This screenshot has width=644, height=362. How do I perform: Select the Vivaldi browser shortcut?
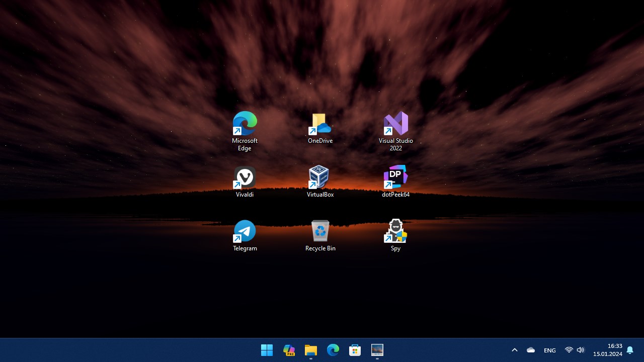(x=245, y=182)
